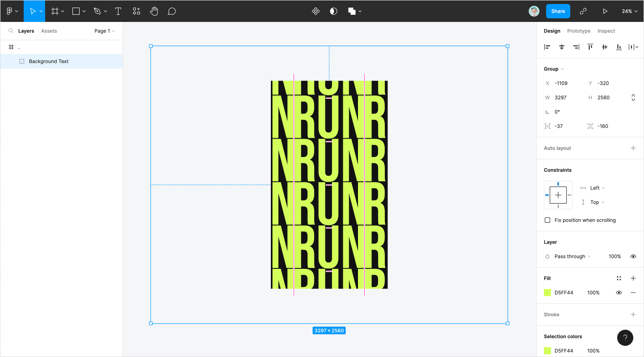Click the Share button
Screen dimensions: 644x357
[558, 11]
